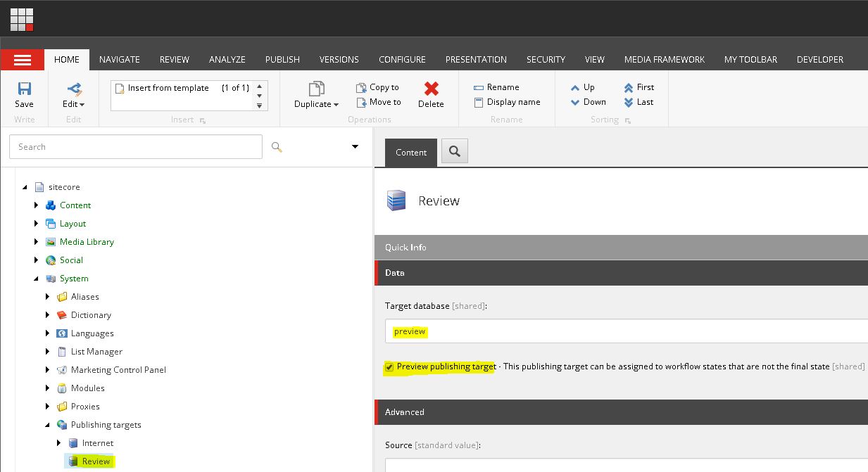Collapse the Publishing targets node
The height and width of the screenshot is (472, 868).
48,425
